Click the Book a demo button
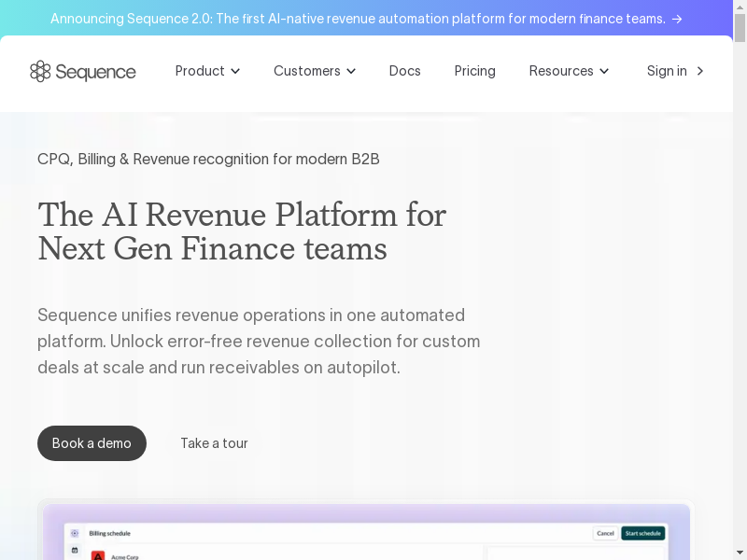Viewport: 747px width, 560px height. coord(92,443)
